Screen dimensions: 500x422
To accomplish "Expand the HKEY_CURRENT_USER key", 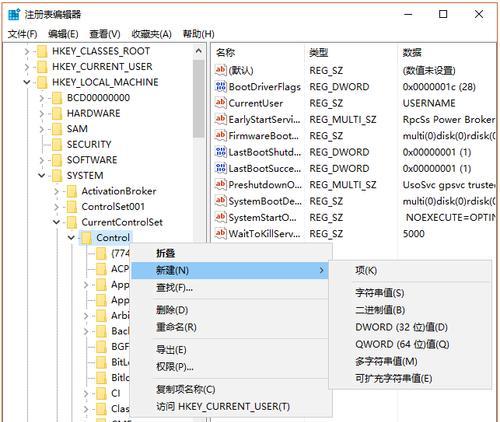I will [x=27, y=67].
